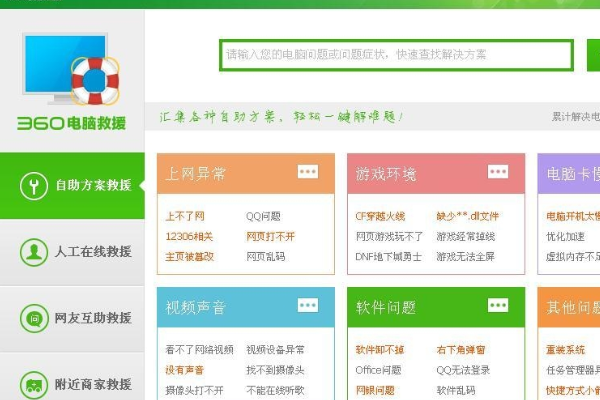The image size is (600, 400).
Task: Open the more menu on 视频声音 card
Action: coord(308,305)
